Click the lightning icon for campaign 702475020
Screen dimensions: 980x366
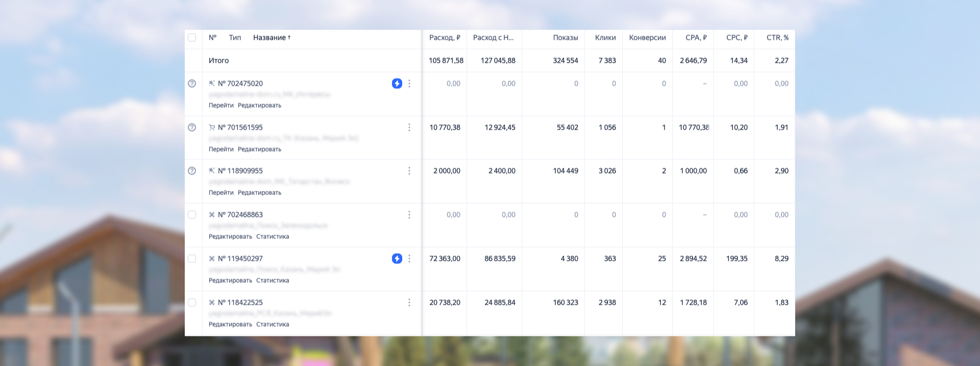(397, 84)
